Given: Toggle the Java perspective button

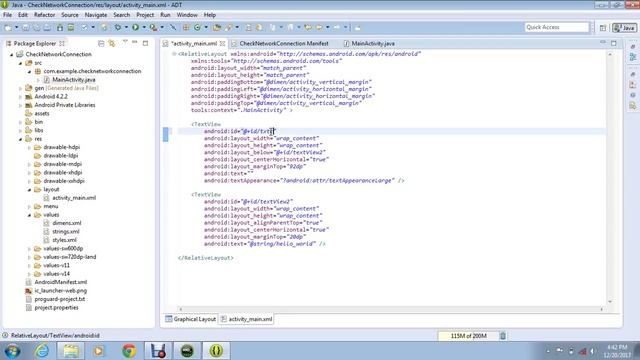Looking at the screenshot, I should (x=624, y=28).
